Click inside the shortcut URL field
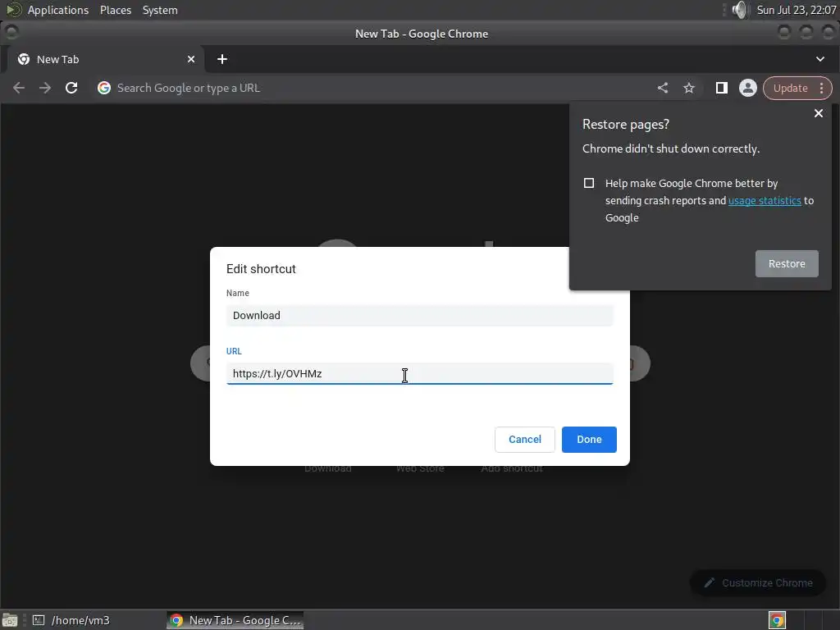 419,373
